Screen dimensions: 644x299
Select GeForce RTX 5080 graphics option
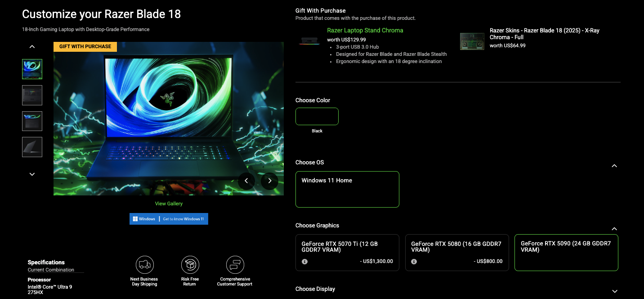click(x=457, y=253)
